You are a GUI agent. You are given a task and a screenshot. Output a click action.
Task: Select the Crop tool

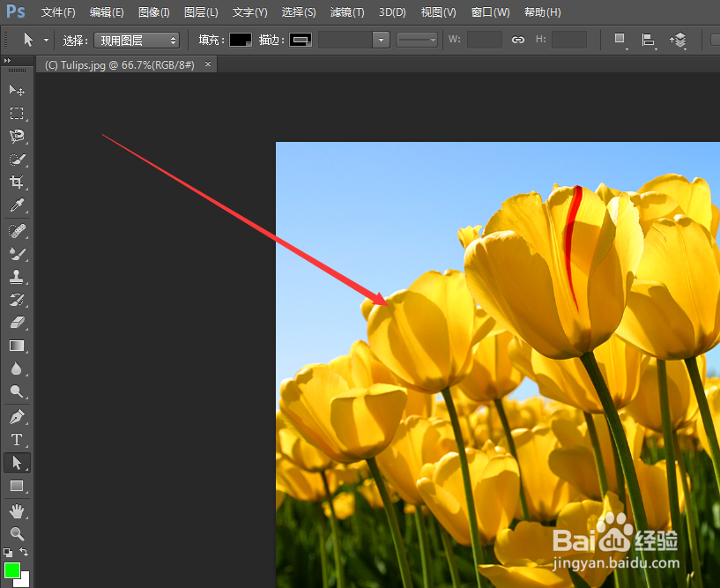pyautogui.click(x=17, y=182)
